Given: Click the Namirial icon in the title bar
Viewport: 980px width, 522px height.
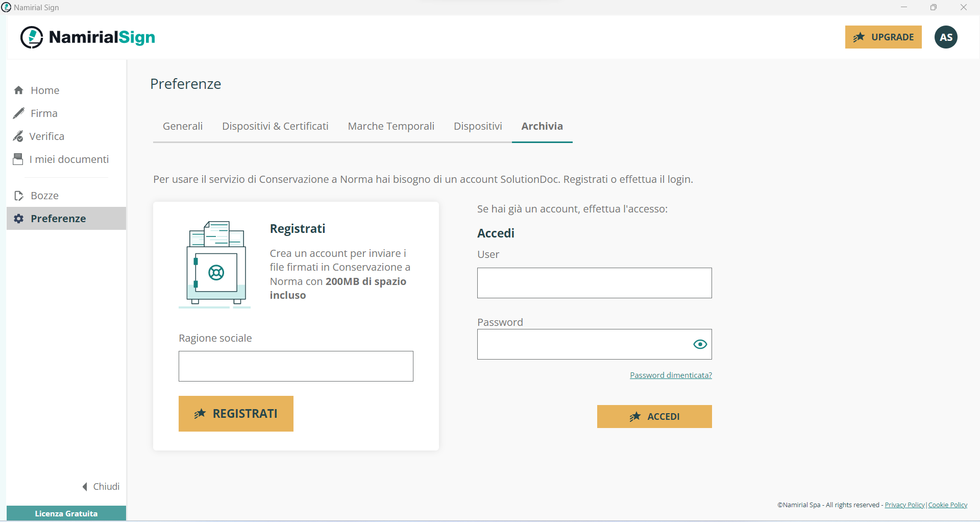Looking at the screenshot, I should click(x=6, y=7).
